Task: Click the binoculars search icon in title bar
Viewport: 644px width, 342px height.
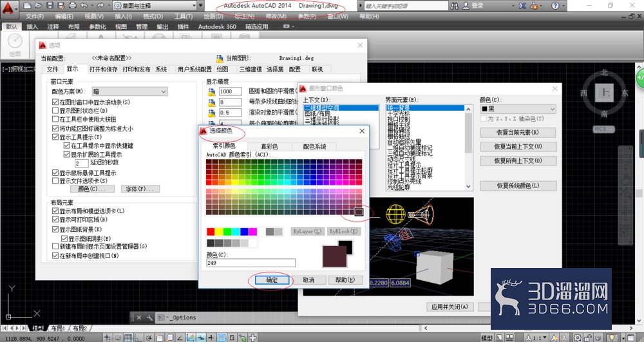Action: [454, 6]
